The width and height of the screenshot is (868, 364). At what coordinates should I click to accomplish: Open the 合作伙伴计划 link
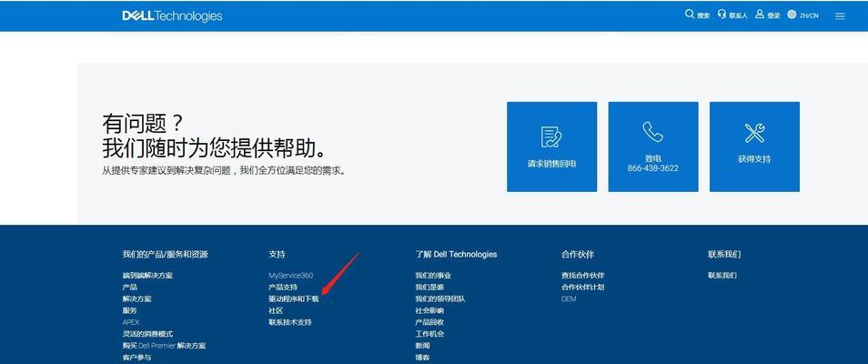(583, 287)
